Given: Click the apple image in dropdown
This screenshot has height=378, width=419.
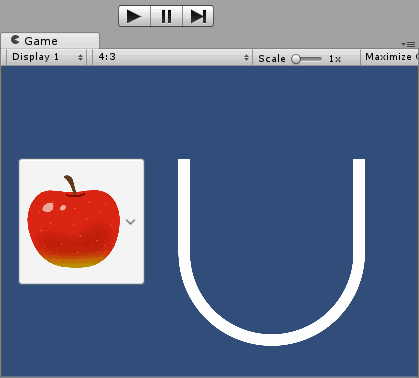Looking at the screenshot, I should (74, 221).
